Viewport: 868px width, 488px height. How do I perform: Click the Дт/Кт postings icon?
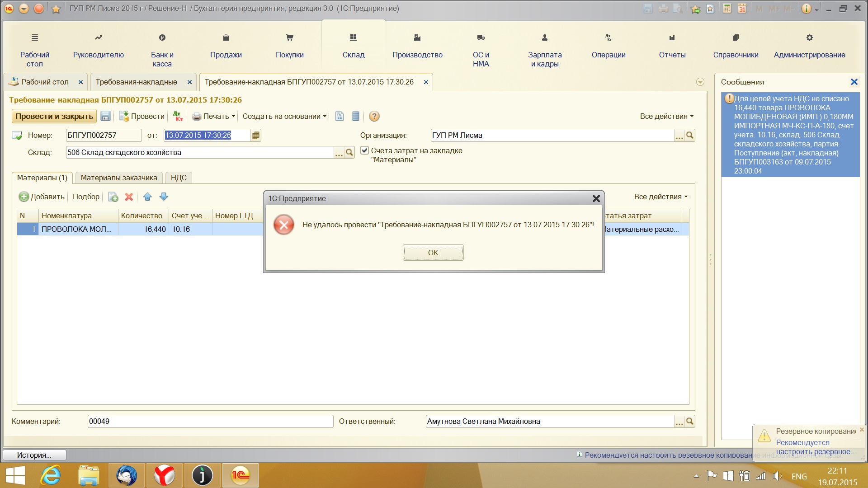point(178,116)
